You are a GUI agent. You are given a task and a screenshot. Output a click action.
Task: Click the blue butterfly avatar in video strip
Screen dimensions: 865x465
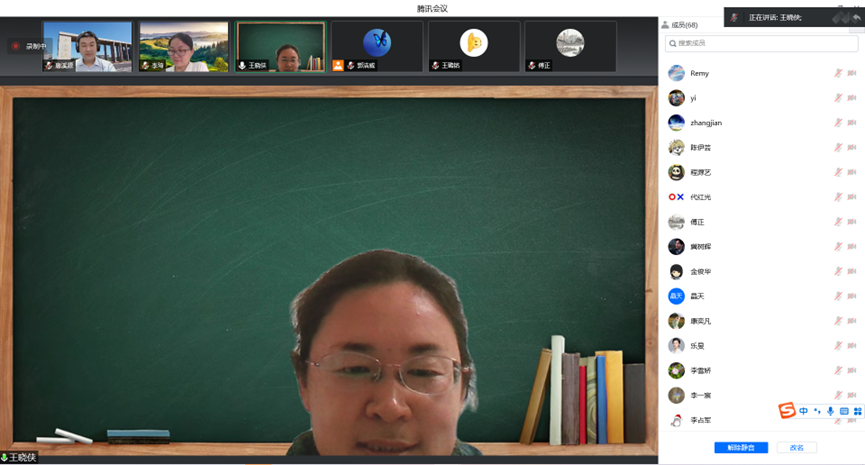point(377,42)
